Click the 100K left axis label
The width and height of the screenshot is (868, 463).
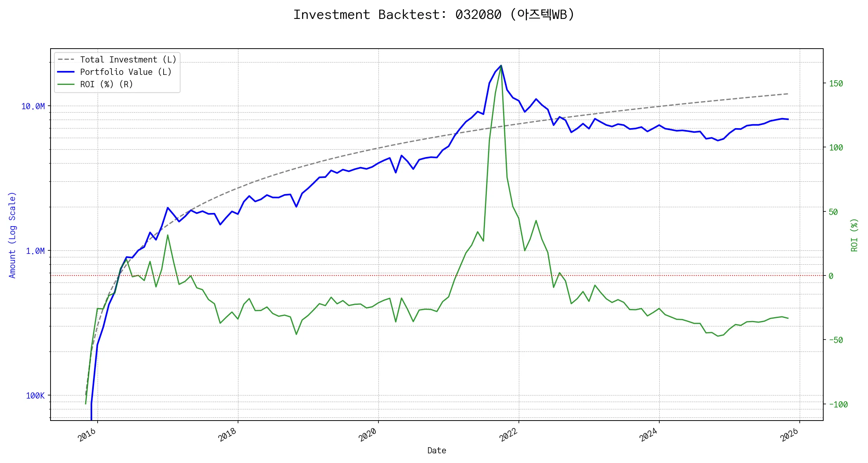point(35,396)
